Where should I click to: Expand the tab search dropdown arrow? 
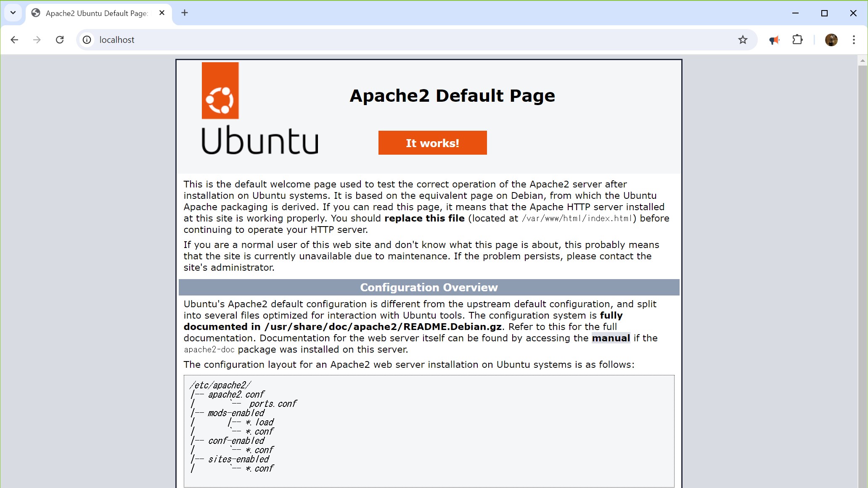click(13, 13)
